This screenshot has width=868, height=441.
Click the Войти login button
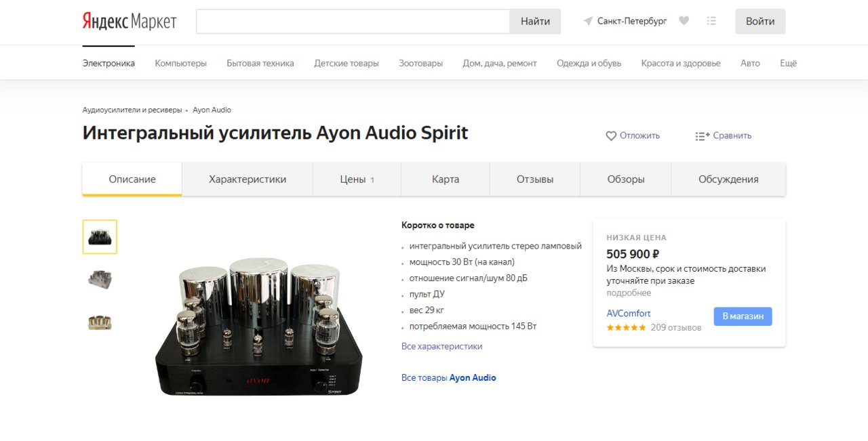coord(760,22)
